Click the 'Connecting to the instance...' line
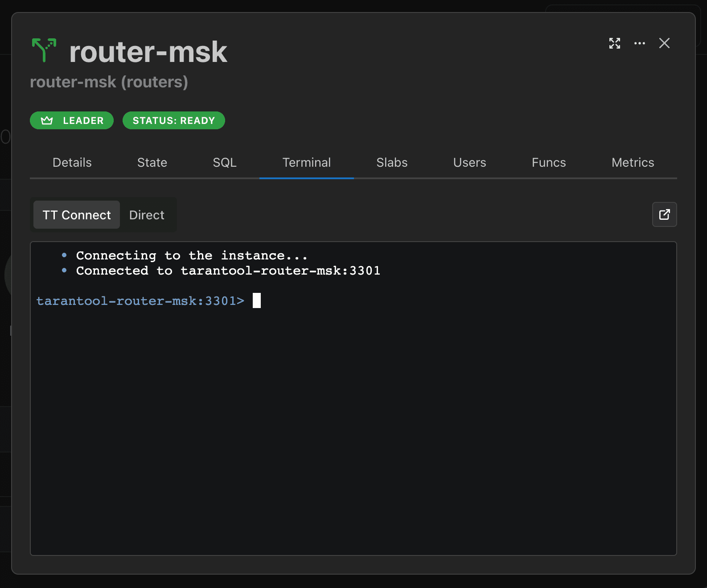Viewport: 707px width, 588px height. tap(192, 255)
